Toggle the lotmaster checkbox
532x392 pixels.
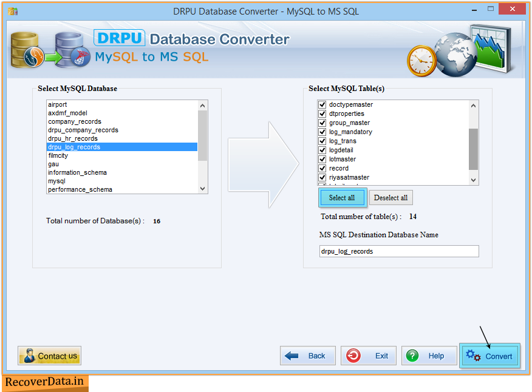[x=322, y=160]
